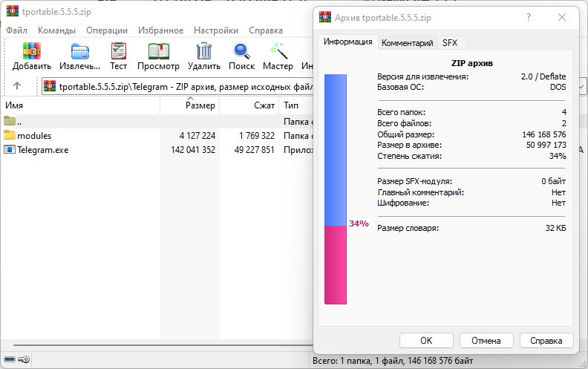Click the Общий размер value 146 168 576
Image resolution: width=588 pixels, height=369 pixels.
[544, 134]
